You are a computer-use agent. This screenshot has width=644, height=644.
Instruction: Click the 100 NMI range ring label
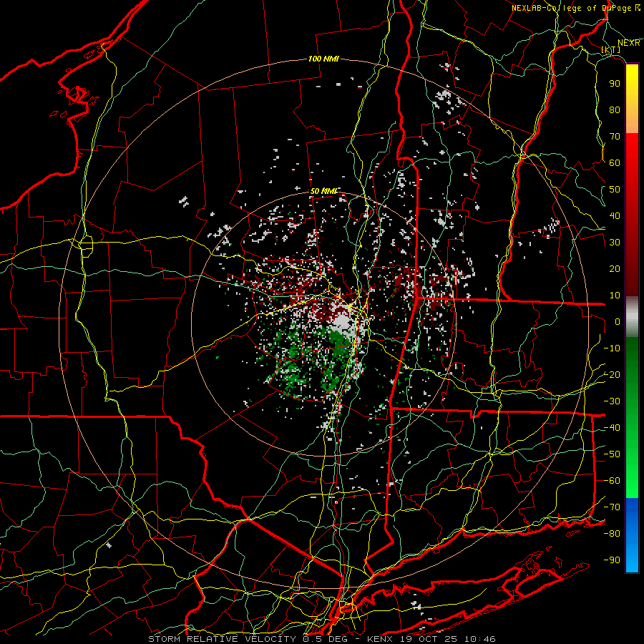tap(323, 59)
